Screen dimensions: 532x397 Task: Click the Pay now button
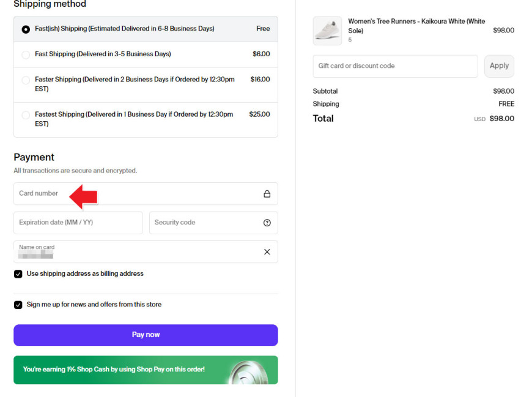click(x=146, y=335)
